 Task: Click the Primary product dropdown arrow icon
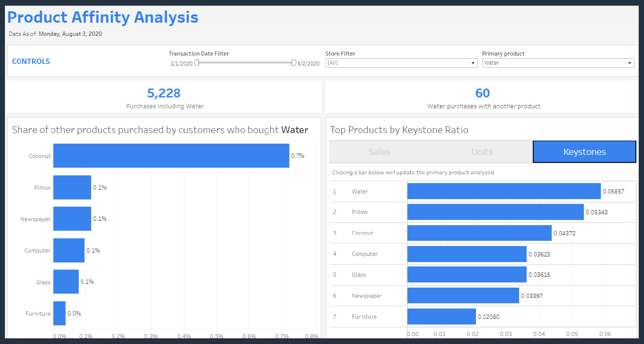pos(630,63)
